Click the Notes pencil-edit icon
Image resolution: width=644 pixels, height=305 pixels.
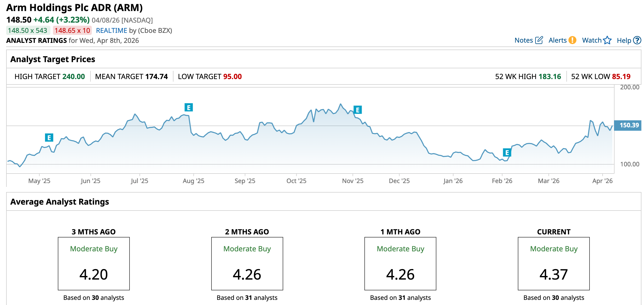click(x=539, y=40)
